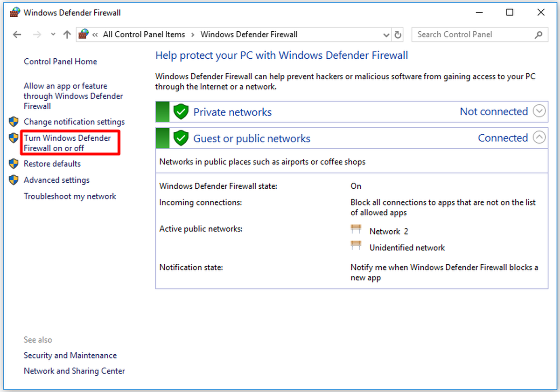
Task: Click green shield icon for public networks
Action: tap(181, 138)
